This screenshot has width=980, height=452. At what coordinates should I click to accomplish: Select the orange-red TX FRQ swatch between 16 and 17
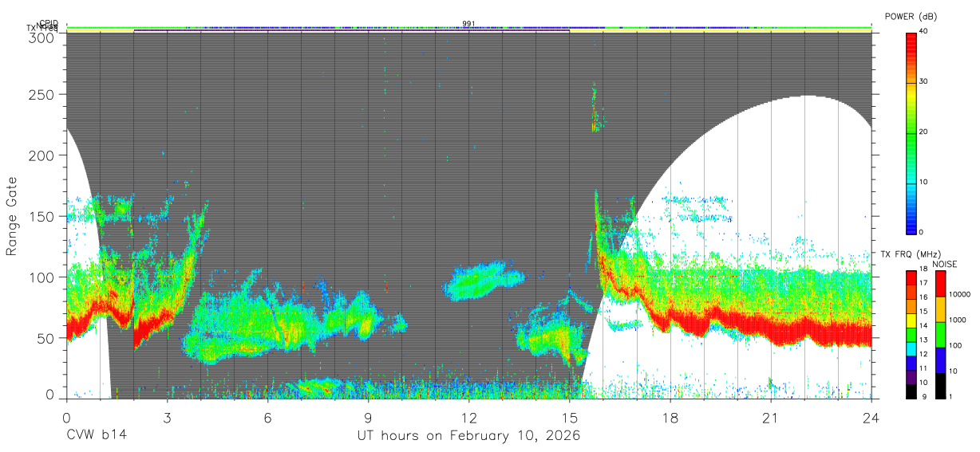click(912, 293)
